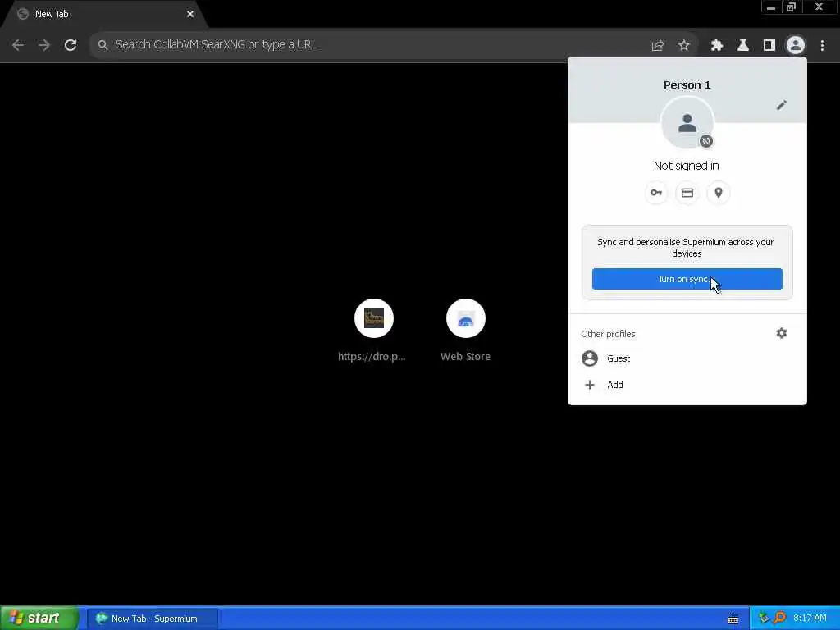This screenshot has height=630, width=840.
Task: Open the Experiments flask icon
Action: [x=742, y=46]
